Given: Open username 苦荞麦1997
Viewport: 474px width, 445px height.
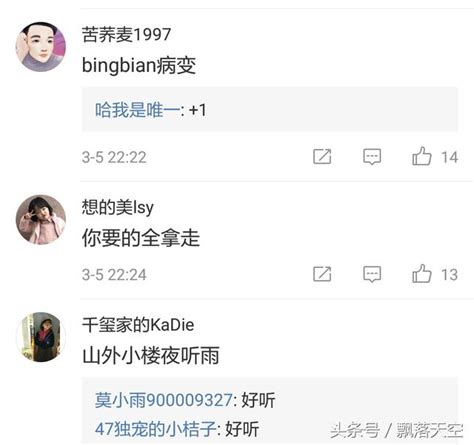Looking at the screenshot, I should click(x=126, y=34).
